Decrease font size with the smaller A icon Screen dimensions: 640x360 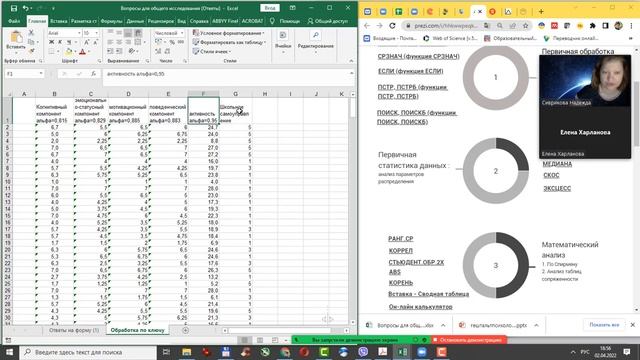(95, 42)
